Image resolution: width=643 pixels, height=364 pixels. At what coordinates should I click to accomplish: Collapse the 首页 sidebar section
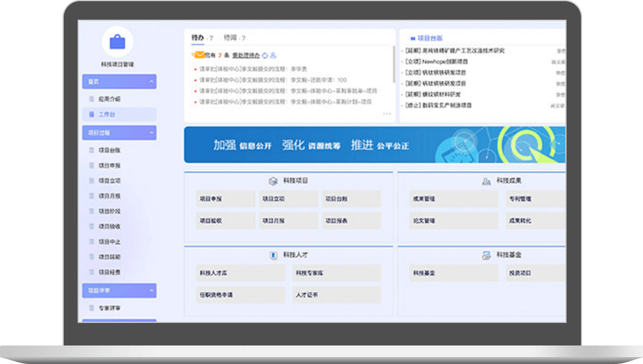tap(151, 82)
